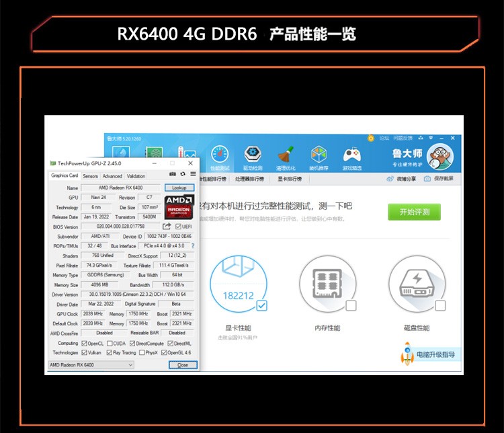Click the BIOS export share icon

pos(167,227)
